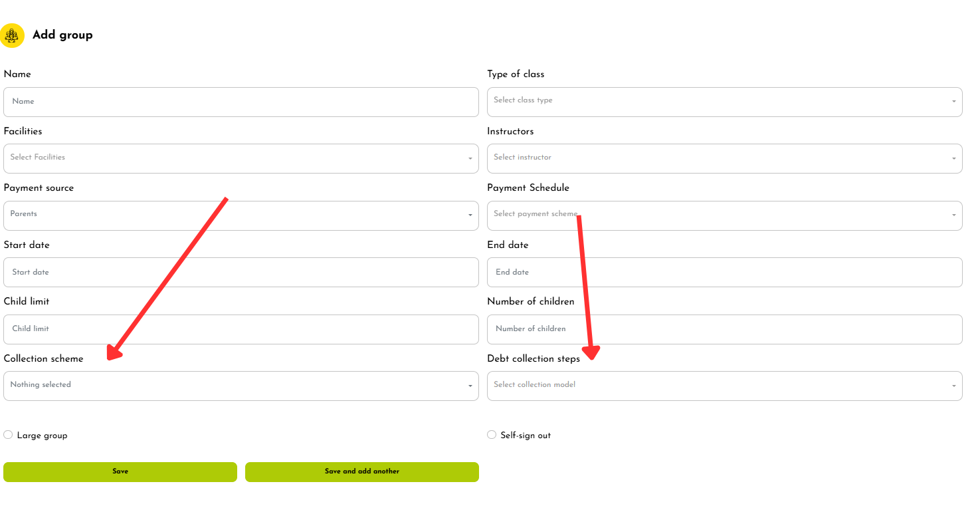Image resolution: width=980 pixels, height=510 pixels.
Task: Focus the Child limit input field
Action: [x=241, y=329]
